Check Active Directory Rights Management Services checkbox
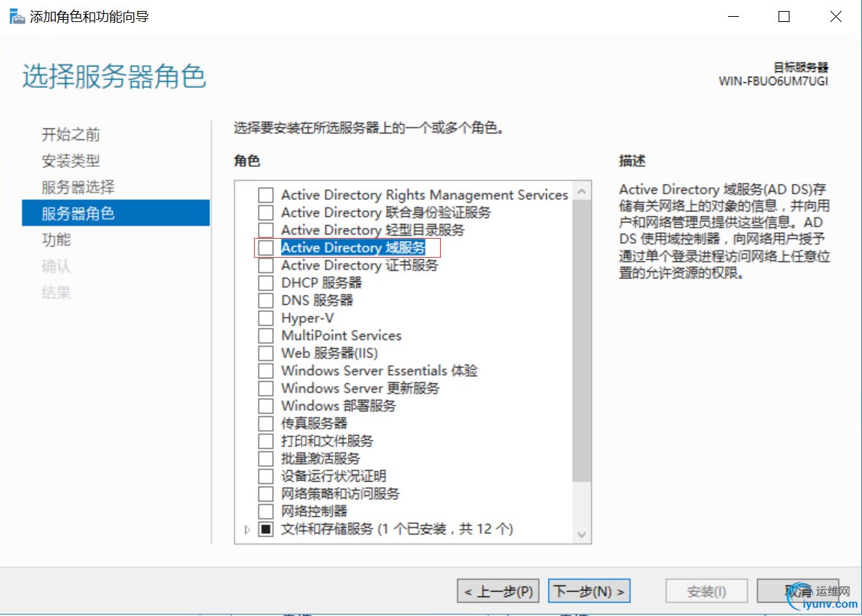This screenshot has height=616, width=862. tap(266, 196)
